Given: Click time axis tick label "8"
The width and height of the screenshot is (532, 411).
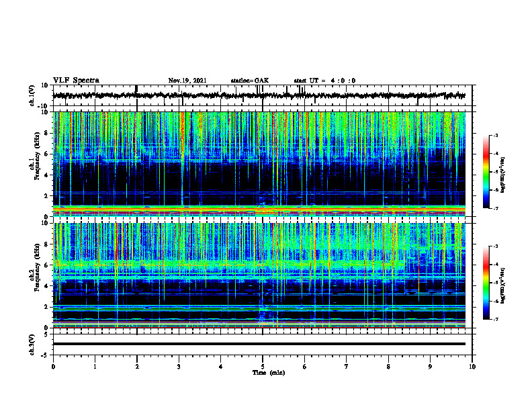Looking at the screenshot, I should (388, 367).
